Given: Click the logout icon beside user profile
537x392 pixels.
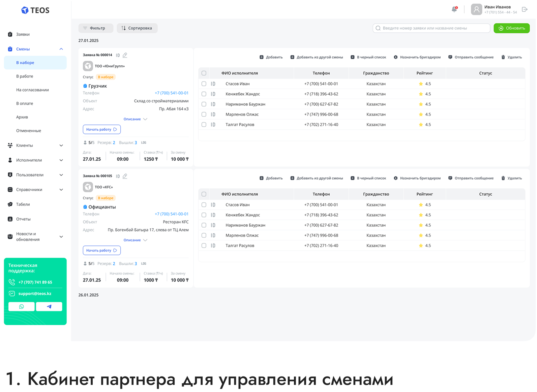Looking at the screenshot, I should (525, 9).
